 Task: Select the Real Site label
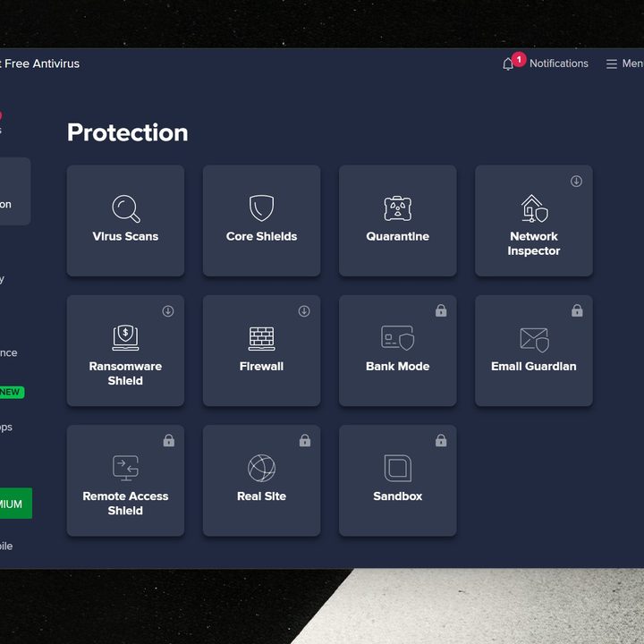[x=261, y=496]
